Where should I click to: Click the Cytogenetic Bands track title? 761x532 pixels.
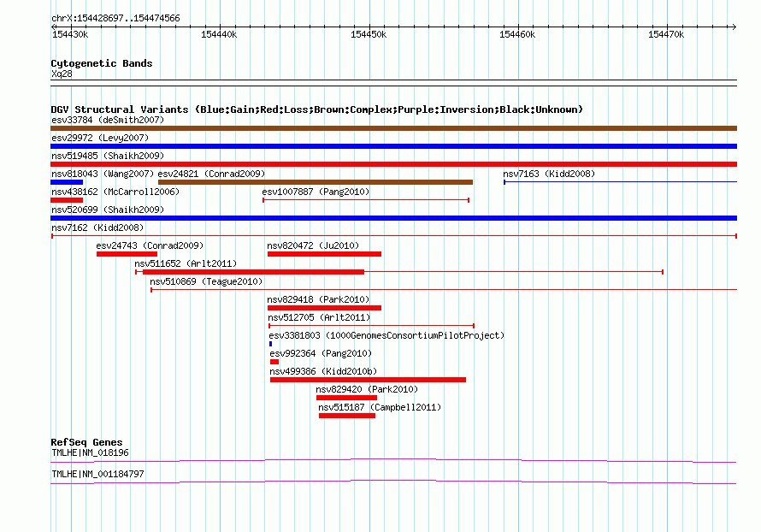point(102,63)
